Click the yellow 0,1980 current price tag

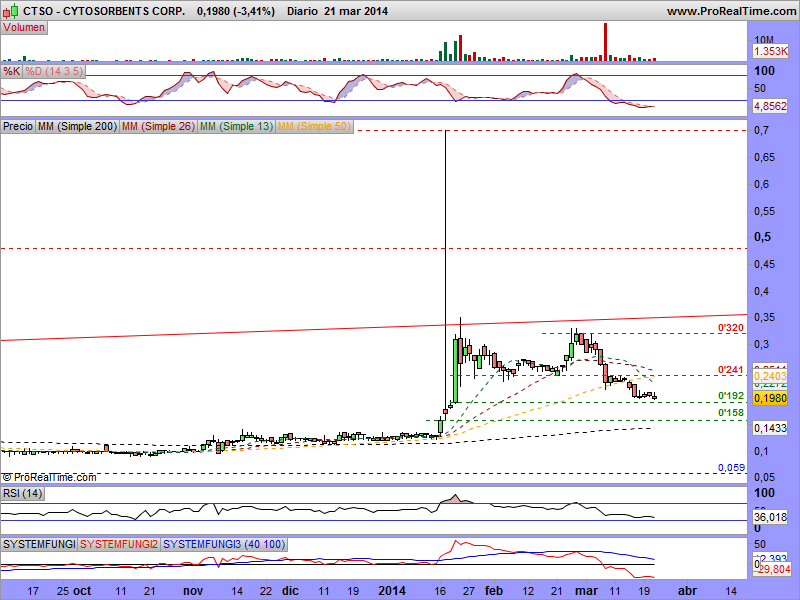coord(770,398)
